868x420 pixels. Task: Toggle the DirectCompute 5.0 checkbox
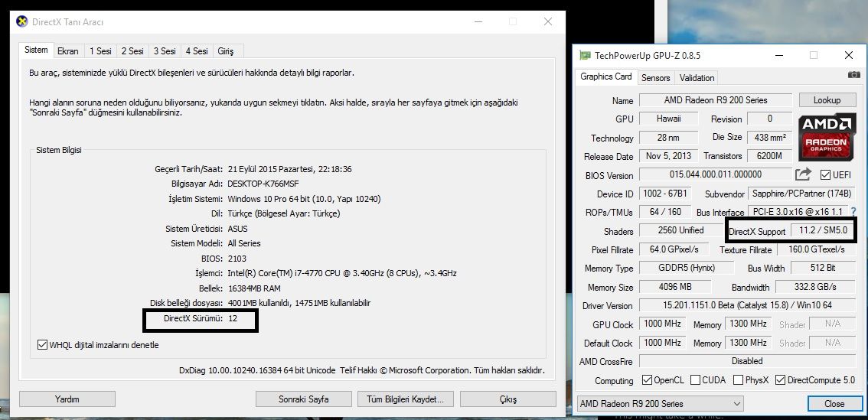[x=780, y=380]
